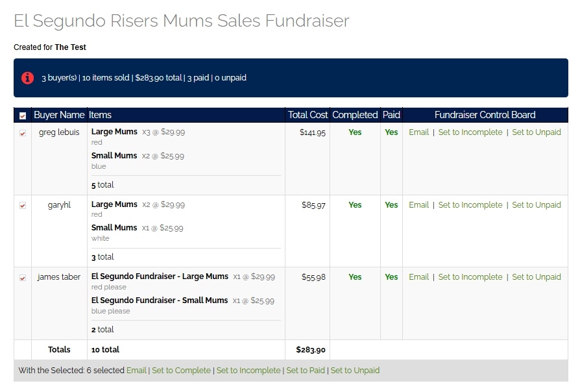Click the 'blue please' item note
The height and width of the screenshot is (392, 580).
tap(110, 311)
